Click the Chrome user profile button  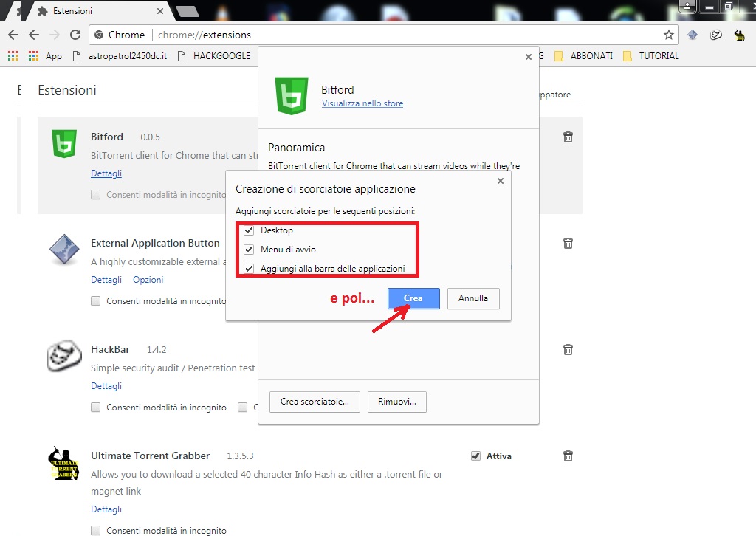[x=687, y=6]
